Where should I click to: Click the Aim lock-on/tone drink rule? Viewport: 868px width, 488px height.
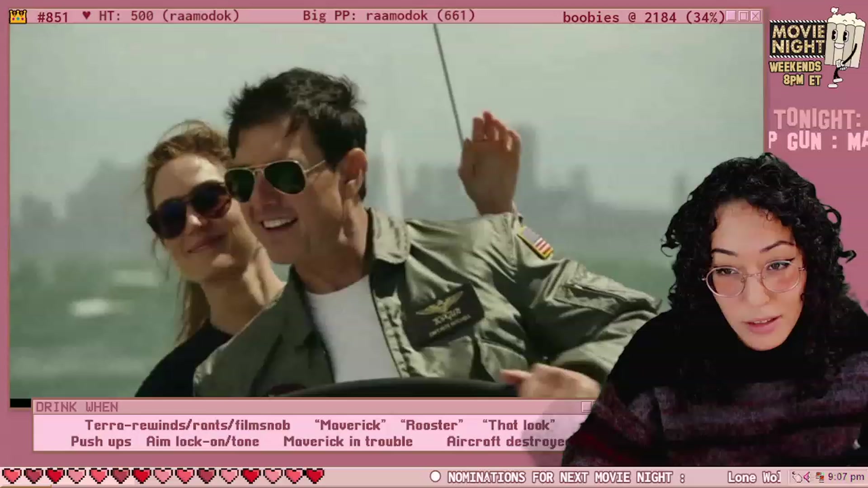pyautogui.click(x=203, y=441)
